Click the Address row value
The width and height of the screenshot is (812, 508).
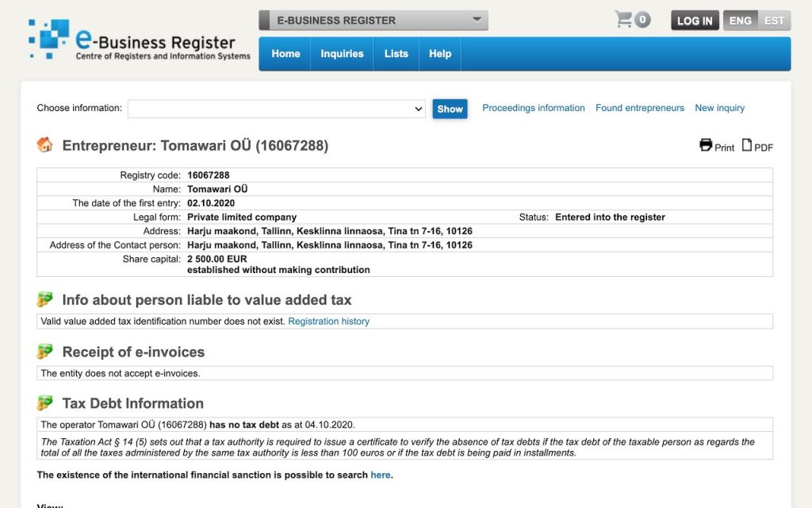(330, 231)
